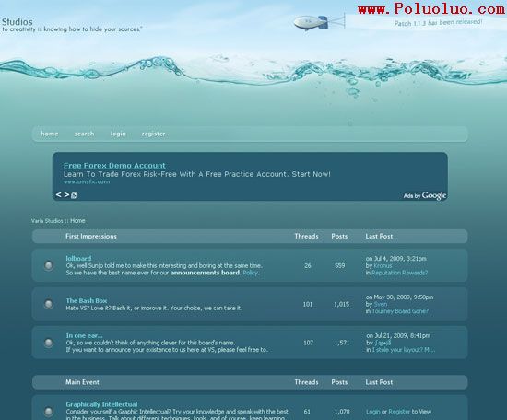Open Tourney Board Gone? thread
This screenshot has width=507, height=420.
pyautogui.click(x=400, y=311)
